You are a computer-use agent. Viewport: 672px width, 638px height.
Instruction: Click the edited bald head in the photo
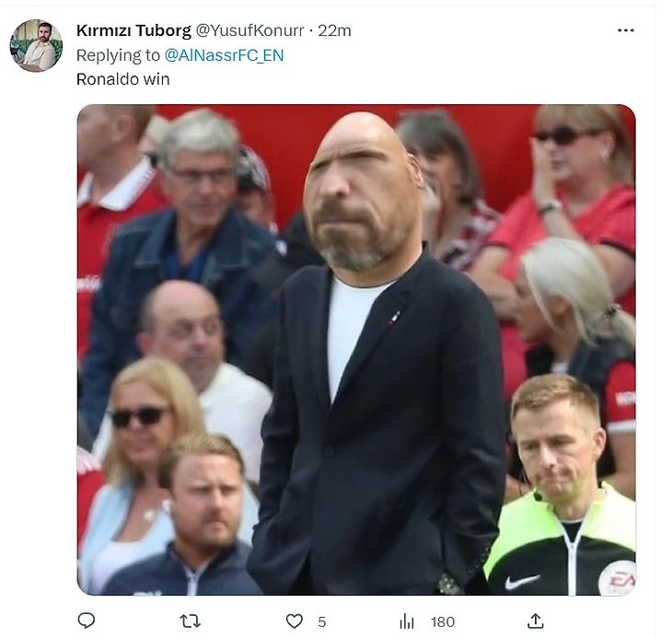coord(362,191)
